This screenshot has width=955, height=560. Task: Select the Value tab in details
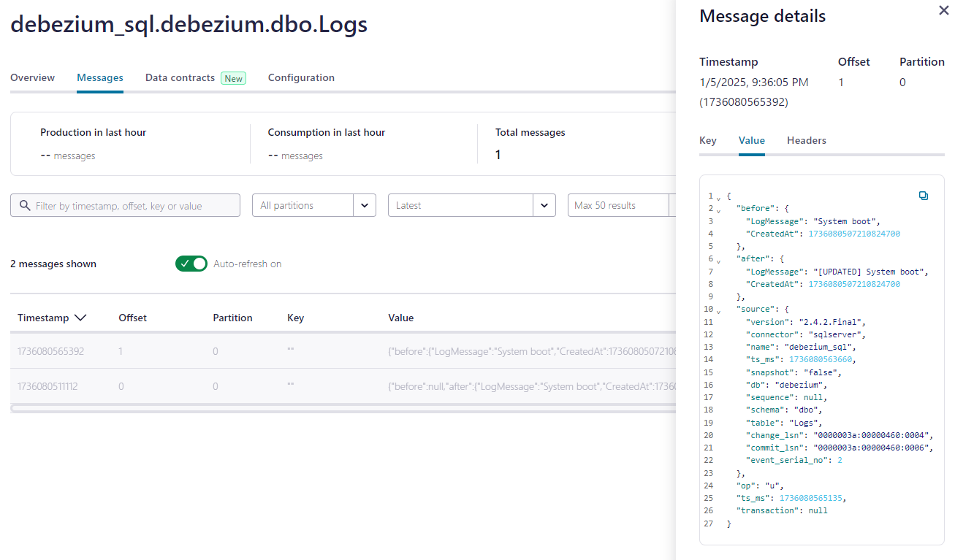tap(752, 140)
